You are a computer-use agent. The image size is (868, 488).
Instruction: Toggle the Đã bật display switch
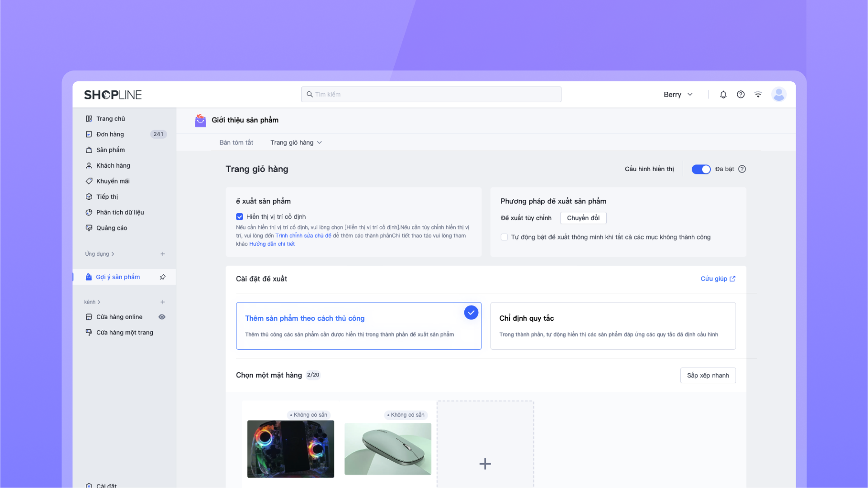coord(701,169)
